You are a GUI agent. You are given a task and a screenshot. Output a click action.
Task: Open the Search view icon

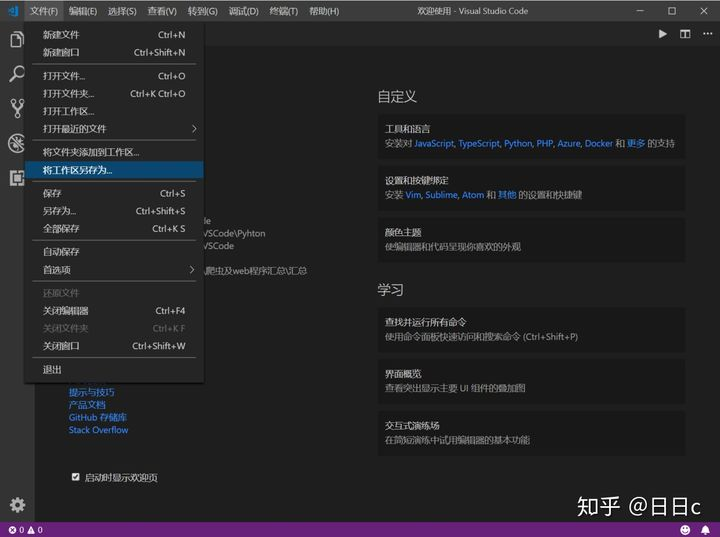click(x=17, y=73)
